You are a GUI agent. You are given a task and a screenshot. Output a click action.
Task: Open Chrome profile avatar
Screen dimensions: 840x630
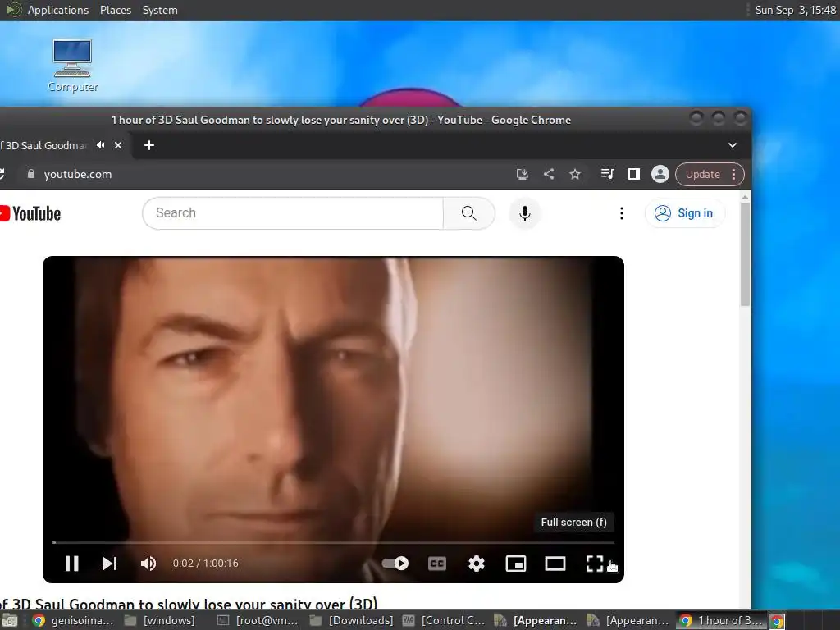(x=660, y=174)
